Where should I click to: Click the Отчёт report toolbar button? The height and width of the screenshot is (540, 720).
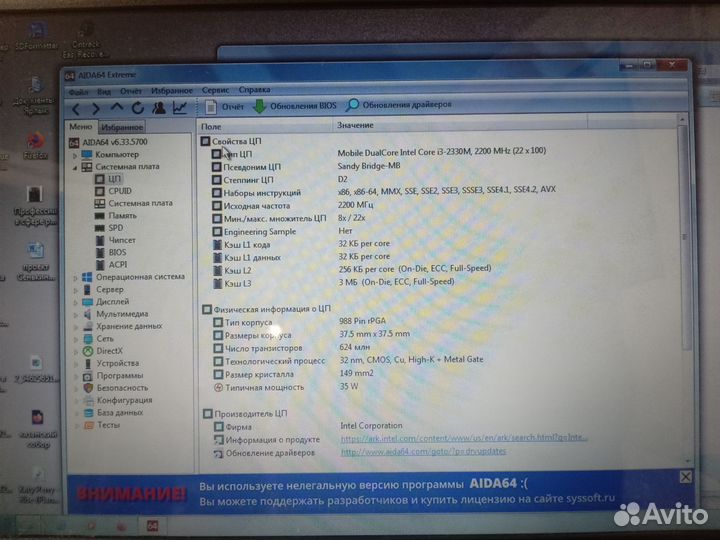click(224, 107)
